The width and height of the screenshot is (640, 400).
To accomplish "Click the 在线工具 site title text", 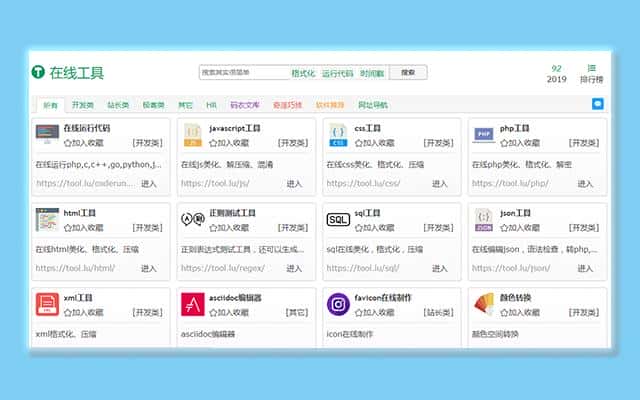I will [x=76, y=73].
